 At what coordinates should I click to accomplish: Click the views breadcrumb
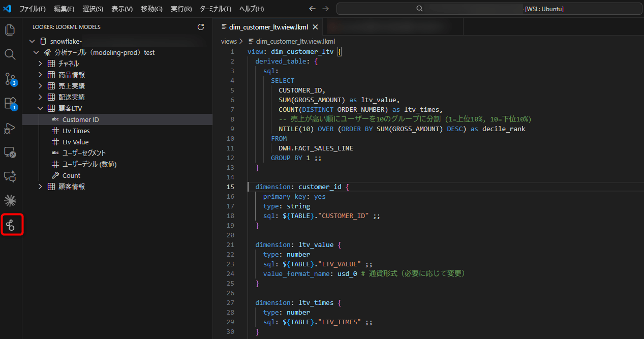(x=229, y=41)
